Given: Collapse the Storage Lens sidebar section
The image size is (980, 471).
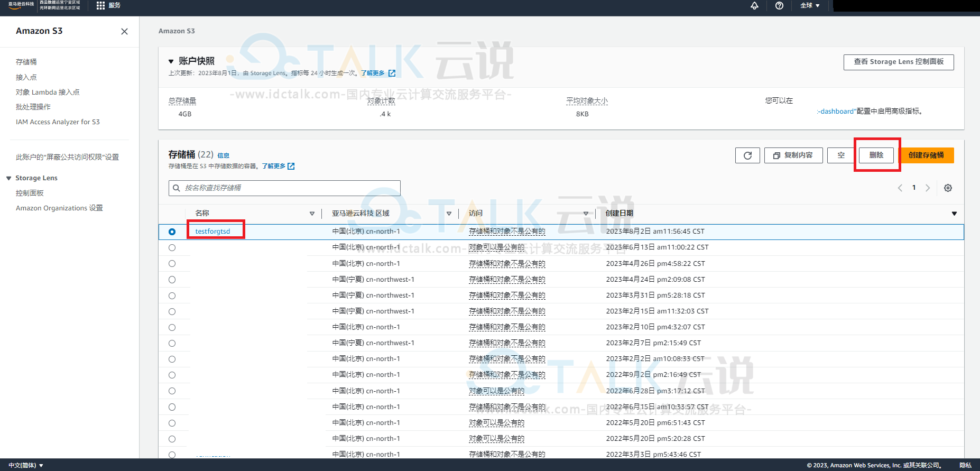Looking at the screenshot, I should pyautogui.click(x=8, y=178).
